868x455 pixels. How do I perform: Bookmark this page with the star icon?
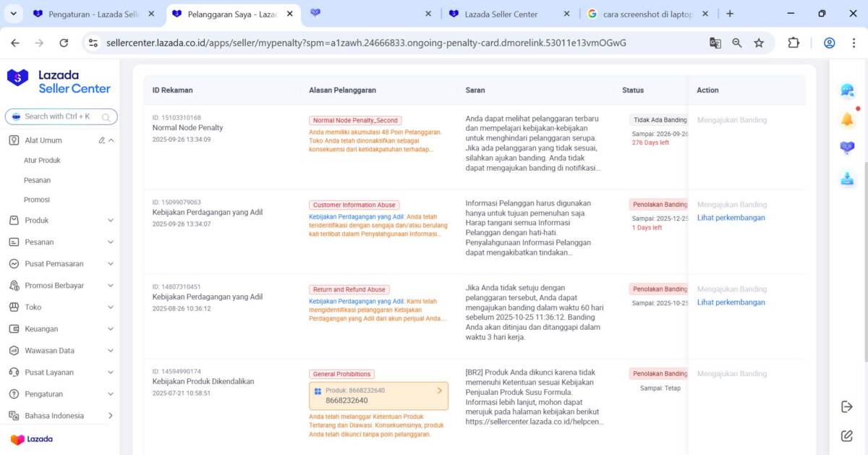[759, 43]
